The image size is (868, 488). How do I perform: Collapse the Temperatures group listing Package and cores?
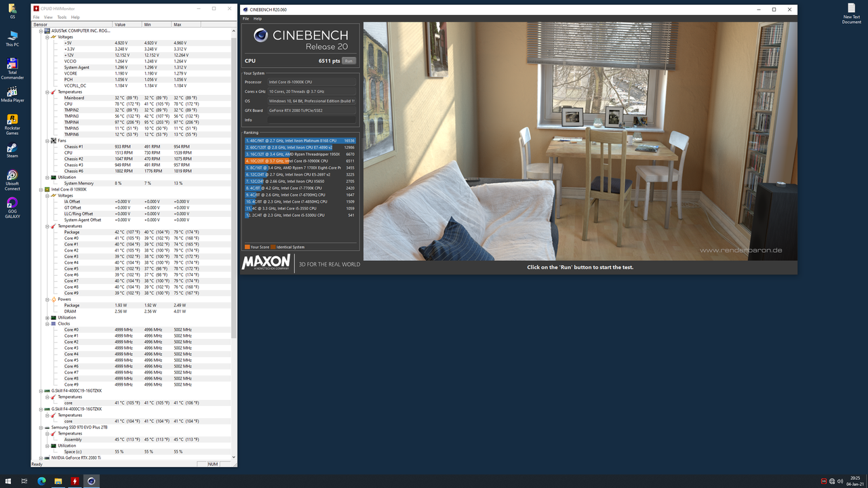(x=47, y=226)
